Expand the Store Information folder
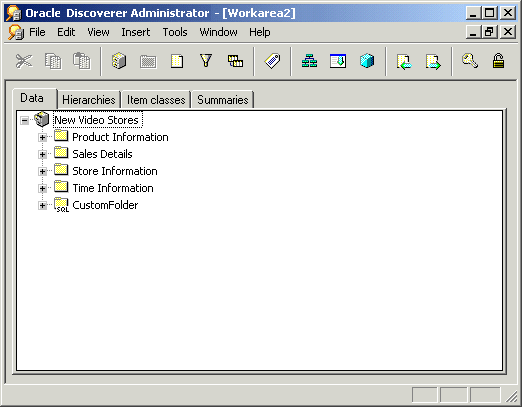This screenshot has width=522, height=407. coord(42,171)
